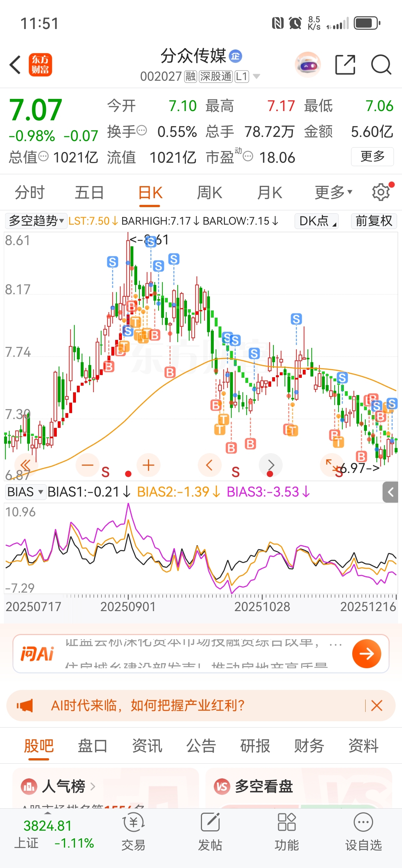Tap the L1 level tag
The height and width of the screenshot is (868, 402).
(242, 77)
